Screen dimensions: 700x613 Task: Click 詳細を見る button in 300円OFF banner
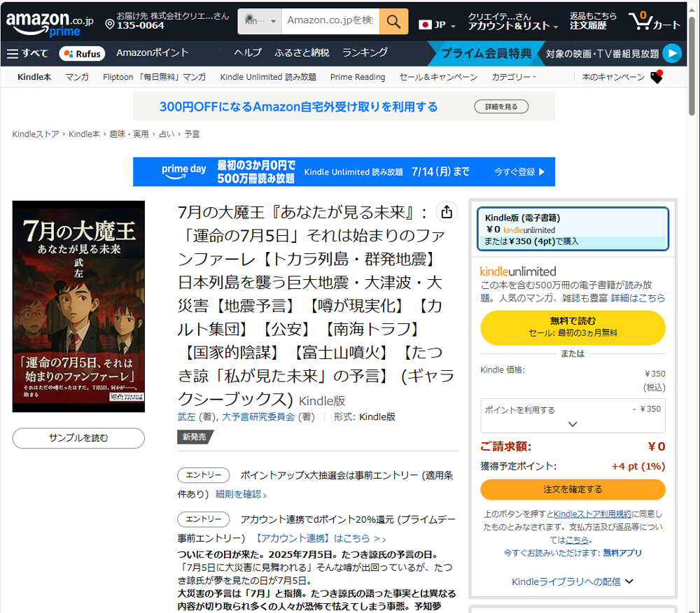click(x=501, y=106)
